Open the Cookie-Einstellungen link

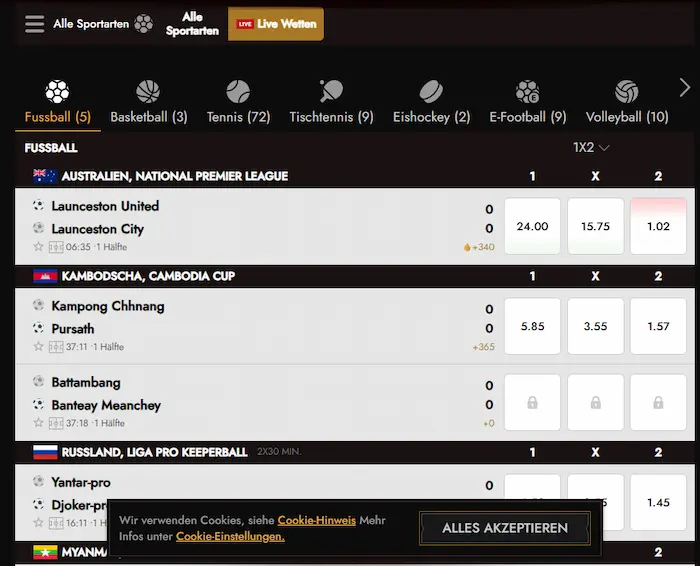click(x=230, y=537)
